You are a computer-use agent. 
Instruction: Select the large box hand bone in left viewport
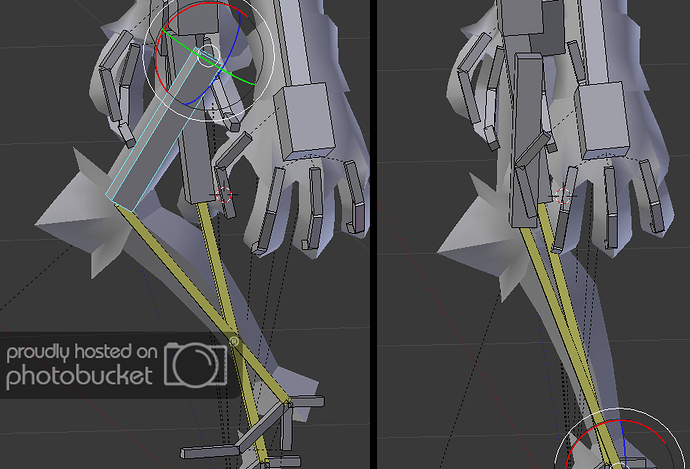[x=305, y=121]
